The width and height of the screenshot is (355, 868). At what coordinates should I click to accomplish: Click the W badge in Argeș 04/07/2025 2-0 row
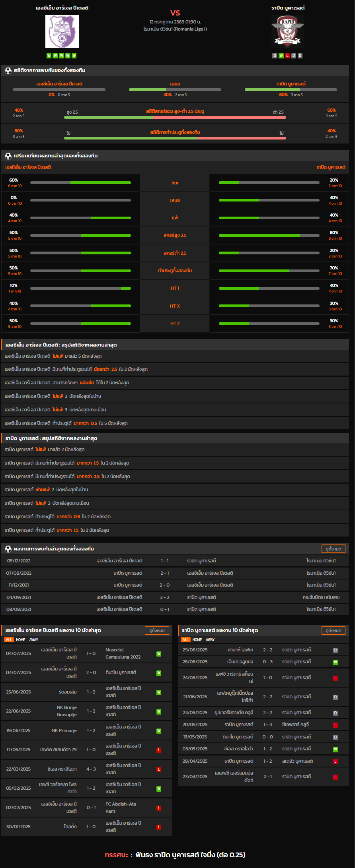159,673
